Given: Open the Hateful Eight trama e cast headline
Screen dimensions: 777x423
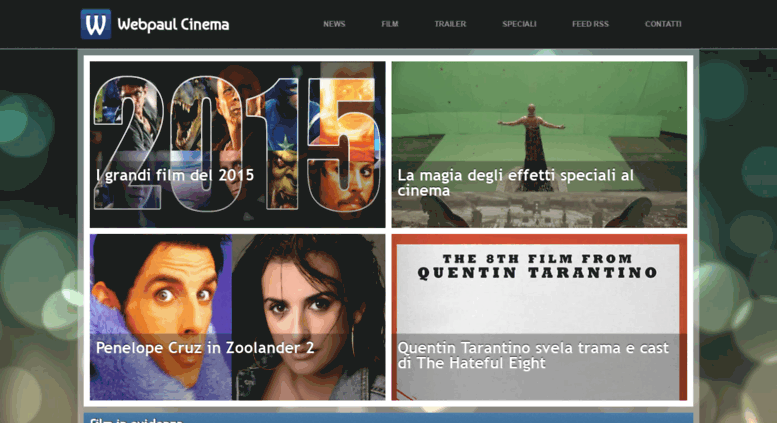Looking at the screenshot, I should (x=533, y=355).
